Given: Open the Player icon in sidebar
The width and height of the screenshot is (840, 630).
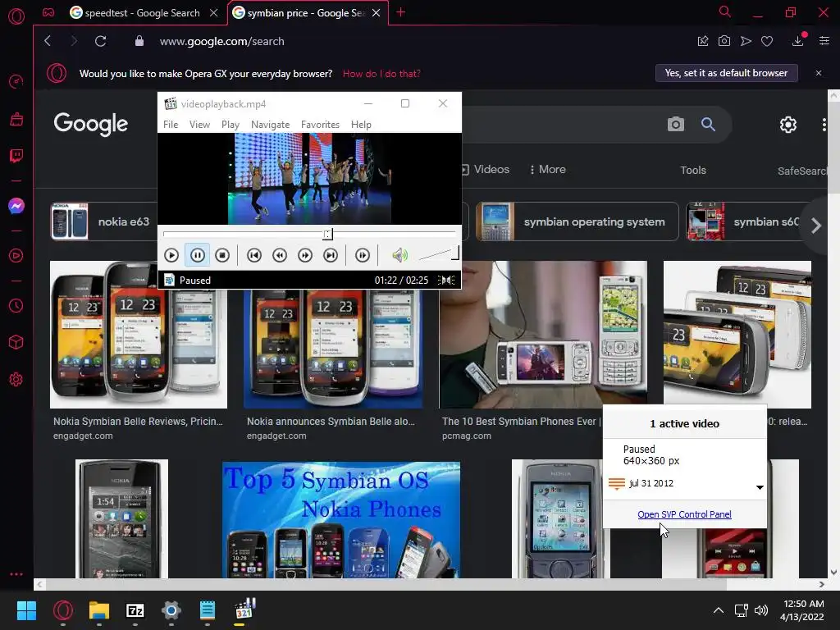Looking at the screenshot, I should point(16,256).
